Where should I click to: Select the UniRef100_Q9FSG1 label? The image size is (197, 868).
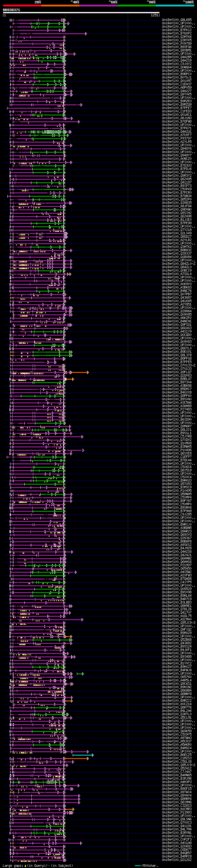click(177, 325)
